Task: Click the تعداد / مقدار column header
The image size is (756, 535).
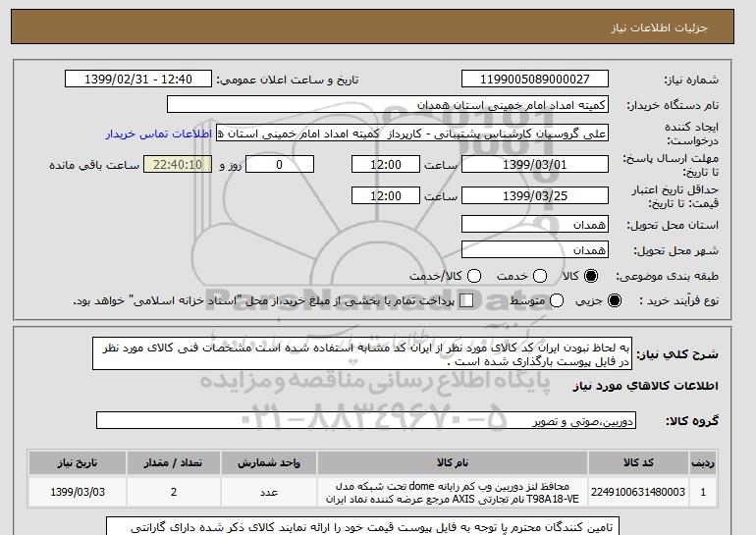Action: 174,462
